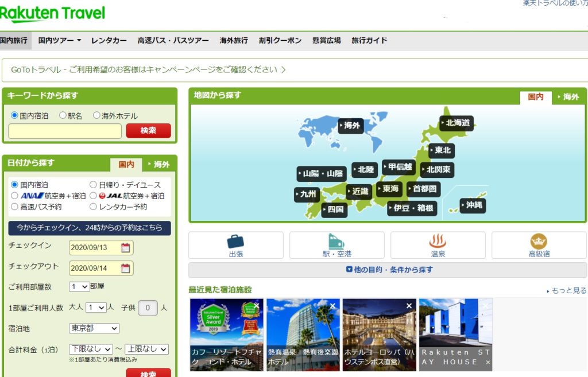Open the 国内ツアー dropdown menu

point(59,41)
